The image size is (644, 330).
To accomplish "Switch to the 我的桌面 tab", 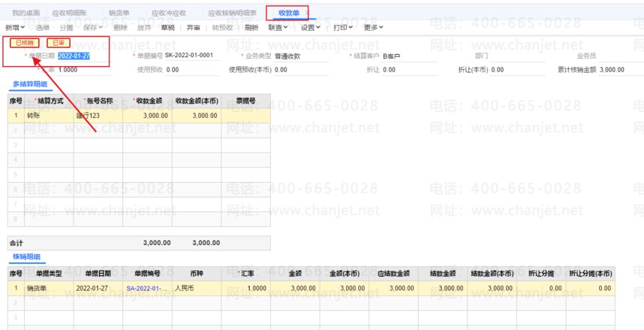I will tap(25, 14).
